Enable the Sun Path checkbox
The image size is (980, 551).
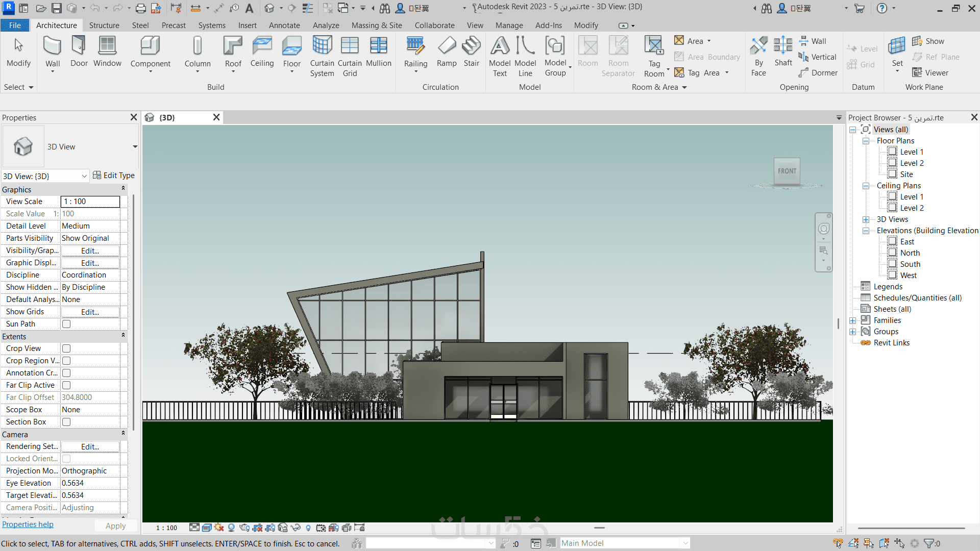coord(66,324)
